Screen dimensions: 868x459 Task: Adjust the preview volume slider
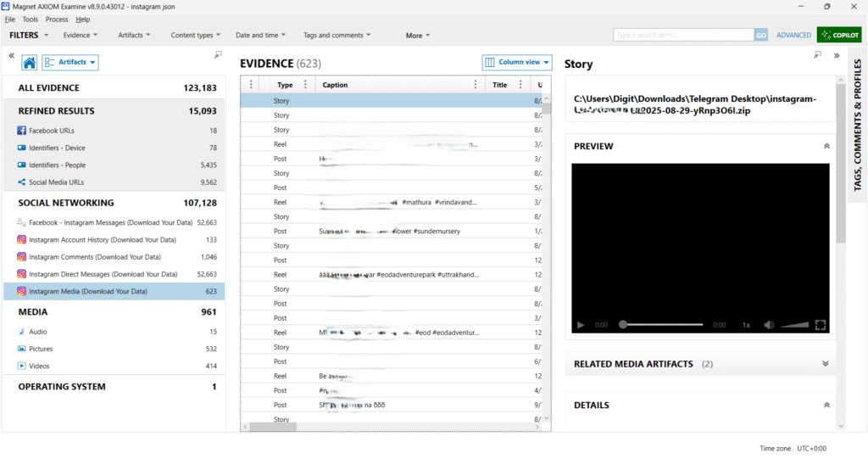coord(794,326)
